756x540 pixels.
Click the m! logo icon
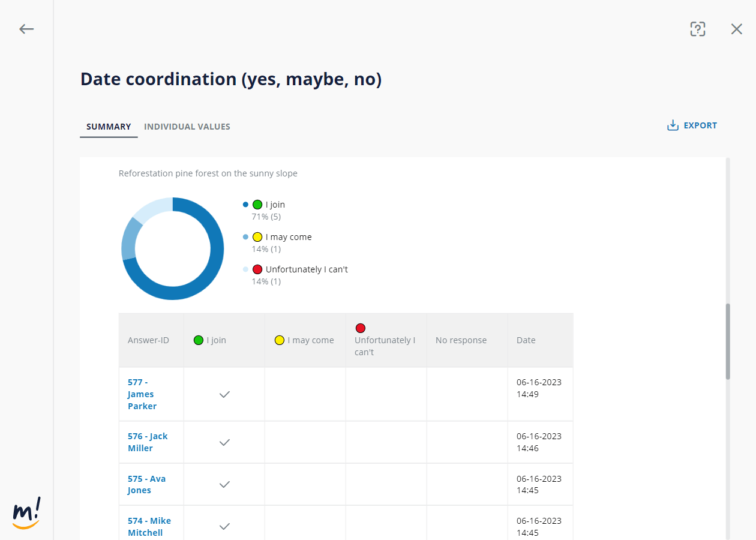[x=27, y=513]
